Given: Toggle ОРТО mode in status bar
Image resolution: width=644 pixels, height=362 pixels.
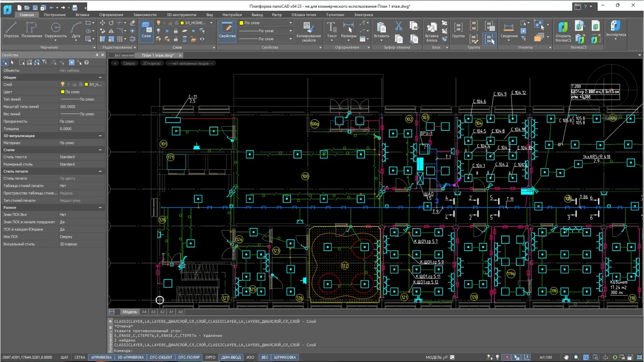Looking at the screenshot, I should tap(210, 357).
